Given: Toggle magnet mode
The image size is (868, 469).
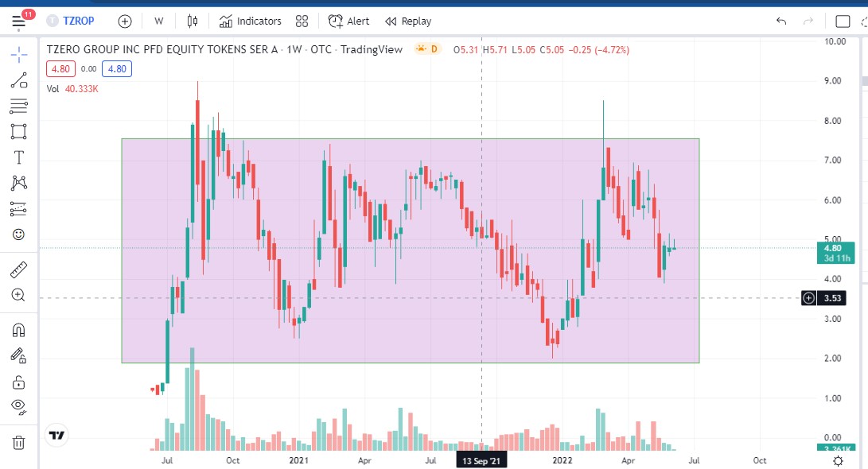Looking at the screenshot, I should (x=19, y=330).
